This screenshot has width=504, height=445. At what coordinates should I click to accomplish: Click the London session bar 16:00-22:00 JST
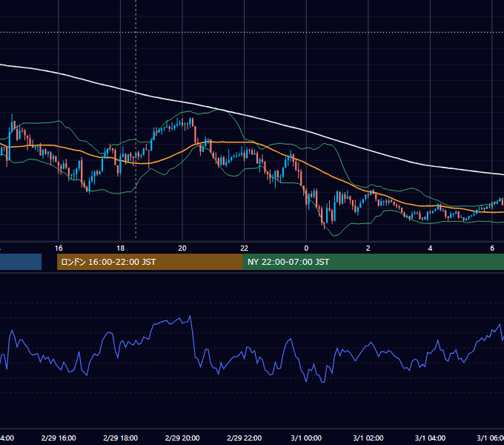150,262
